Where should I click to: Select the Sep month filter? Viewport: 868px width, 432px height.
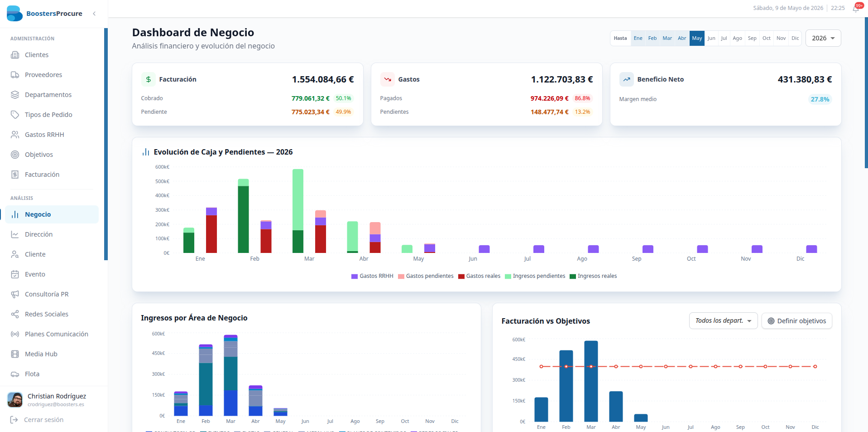[x=752, y=38]
